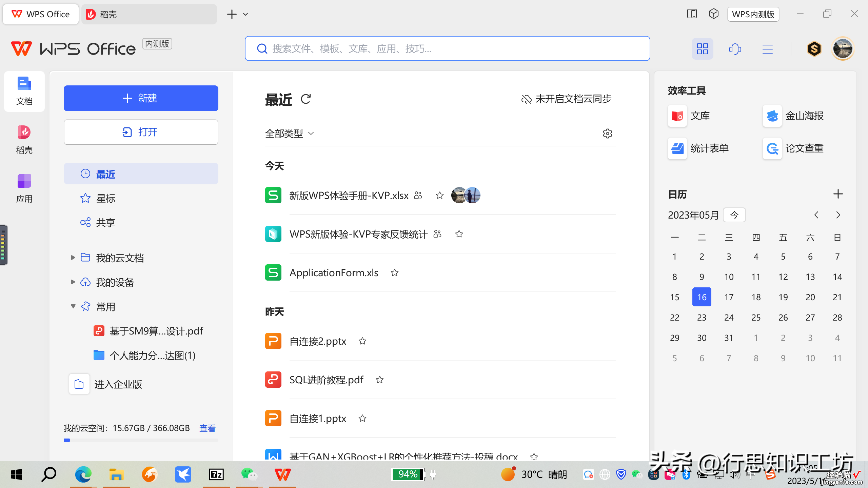
Task: Open the new tab dropdown arrow
Action: (246, 15)
